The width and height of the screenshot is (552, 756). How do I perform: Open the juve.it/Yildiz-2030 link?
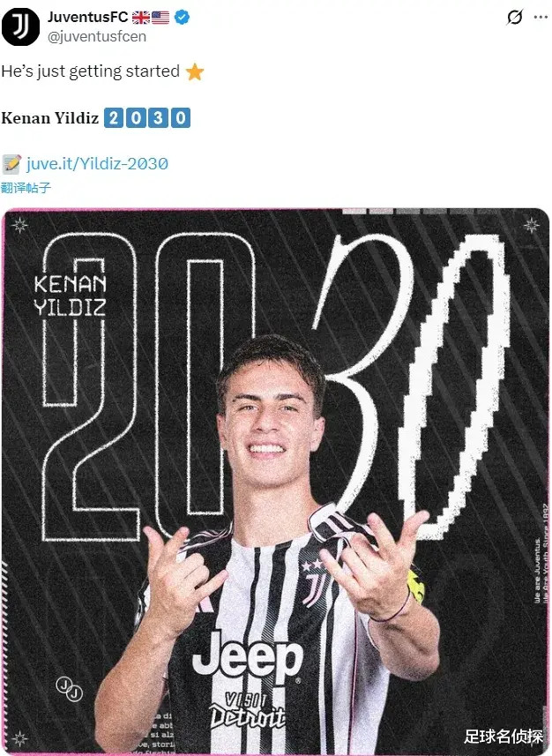click(x=97, y=163)
